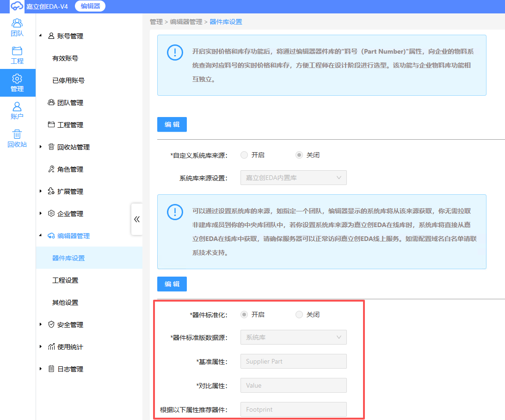
Task: Expand the 日志管理 tree arrow
Action: click(x=41, y=369)
